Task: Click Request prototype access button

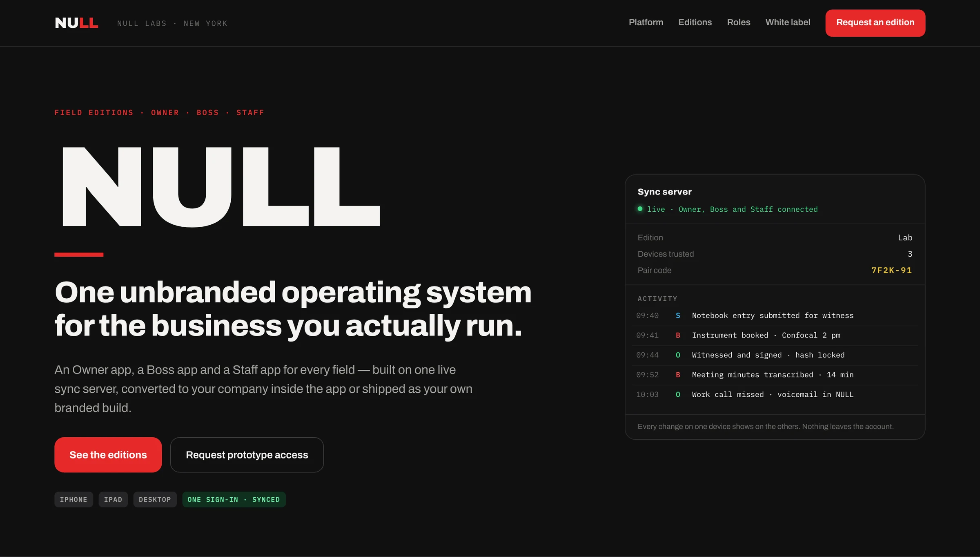Action: (247, 455)
